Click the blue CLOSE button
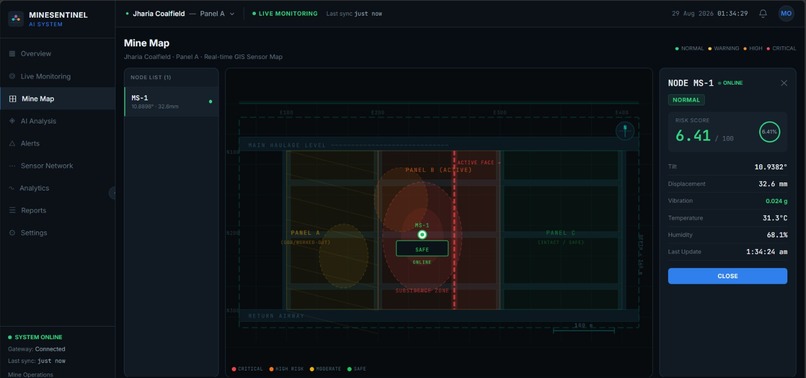Image resolution: width=806 pixels, height=378 pixels. [727, 276]
